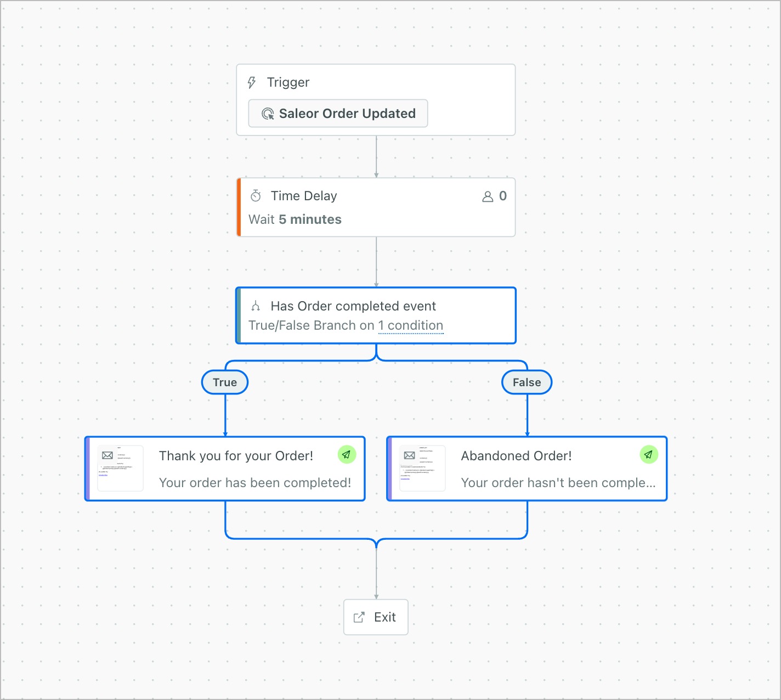Select the 'Your order has been completed!' subject line
Screen dimensions: 781x700
(255, 483)
